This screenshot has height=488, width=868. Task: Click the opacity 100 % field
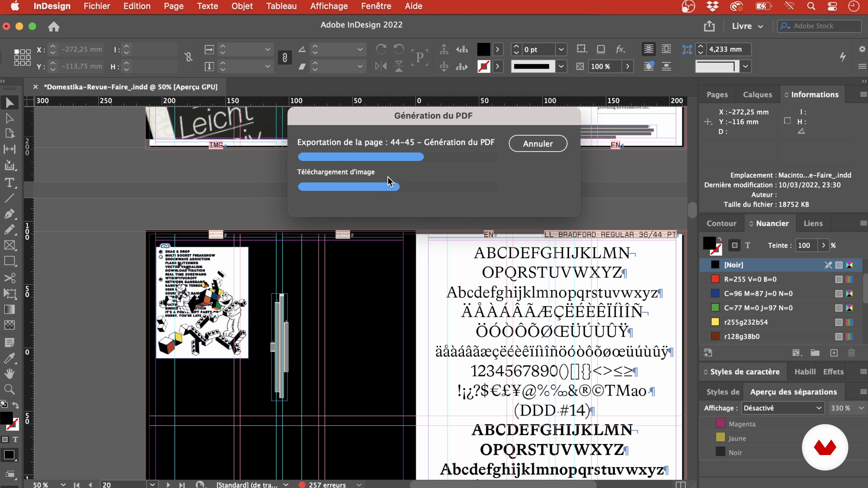click(x=606, y=66)
